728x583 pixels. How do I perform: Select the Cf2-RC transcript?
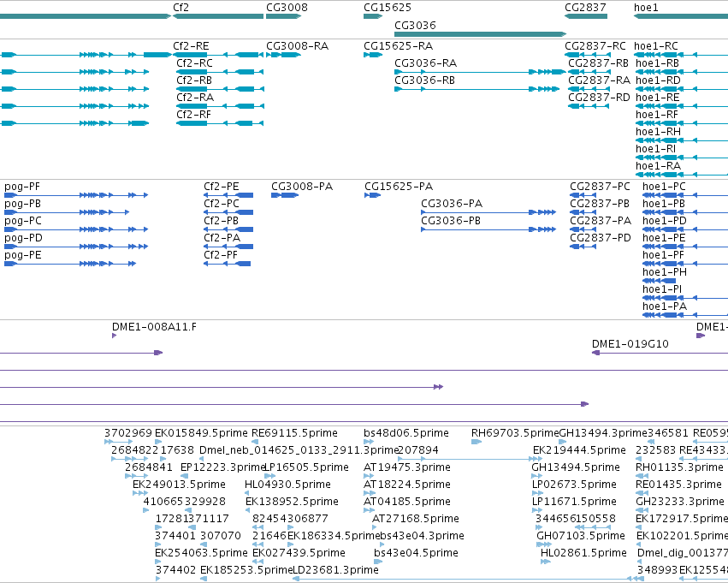pos(220,72)
